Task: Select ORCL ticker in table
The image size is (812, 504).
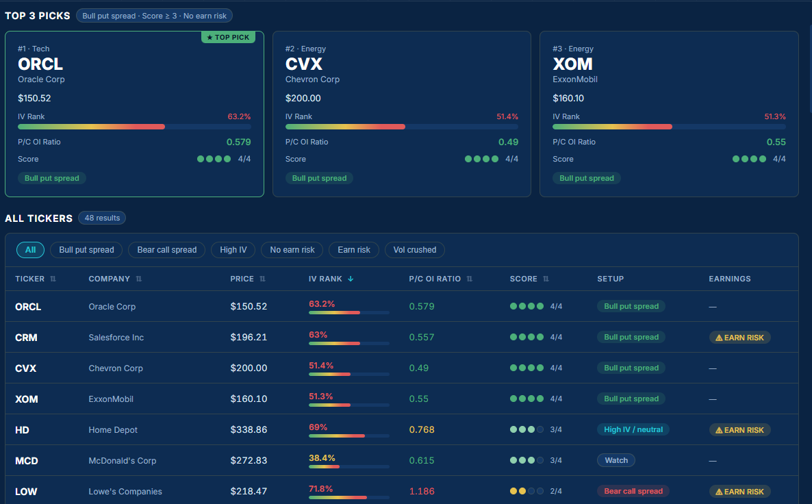Action: point(28,307)
